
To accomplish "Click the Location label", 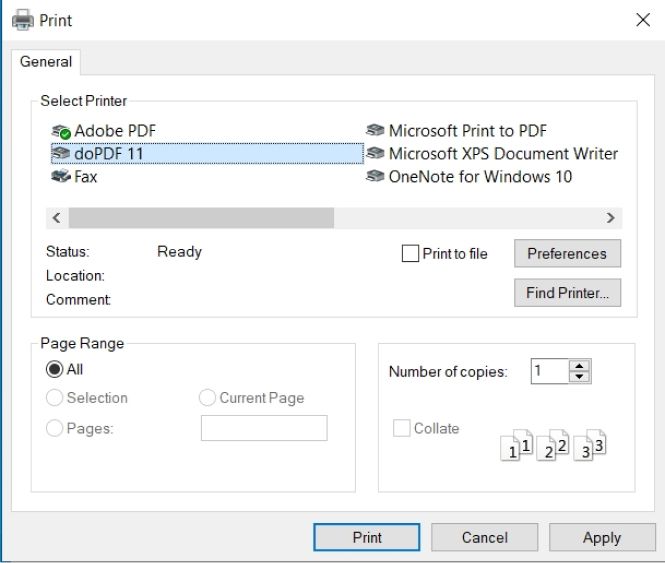I will pos(75,276).
